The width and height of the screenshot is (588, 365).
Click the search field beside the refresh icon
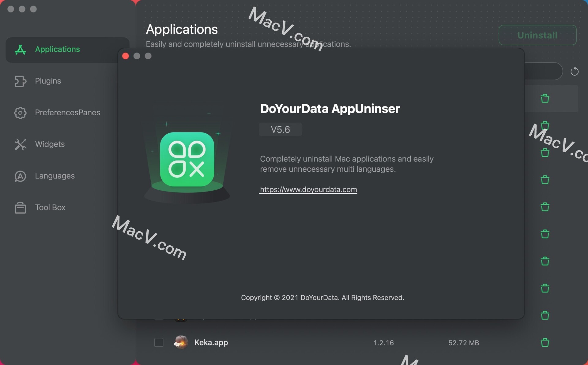(544, 71)
